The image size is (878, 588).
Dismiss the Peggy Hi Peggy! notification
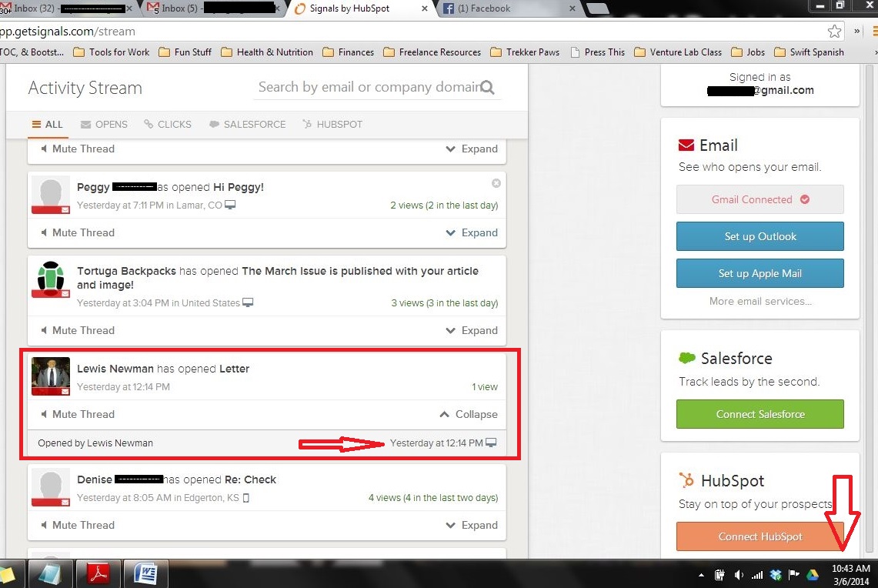pos(496,183)
